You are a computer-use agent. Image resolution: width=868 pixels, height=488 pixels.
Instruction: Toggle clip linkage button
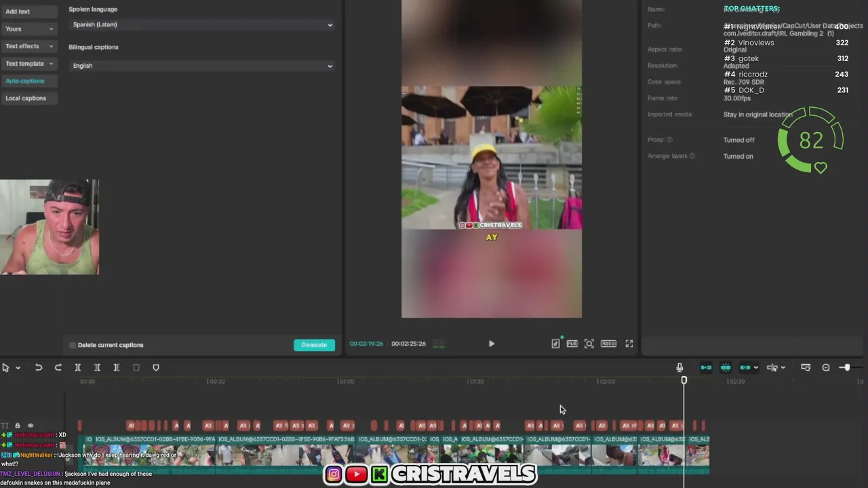(745, 367)
